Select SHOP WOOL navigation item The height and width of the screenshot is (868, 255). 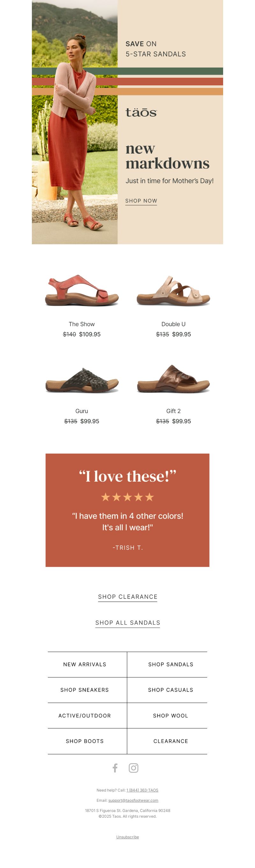coord(171,716)
